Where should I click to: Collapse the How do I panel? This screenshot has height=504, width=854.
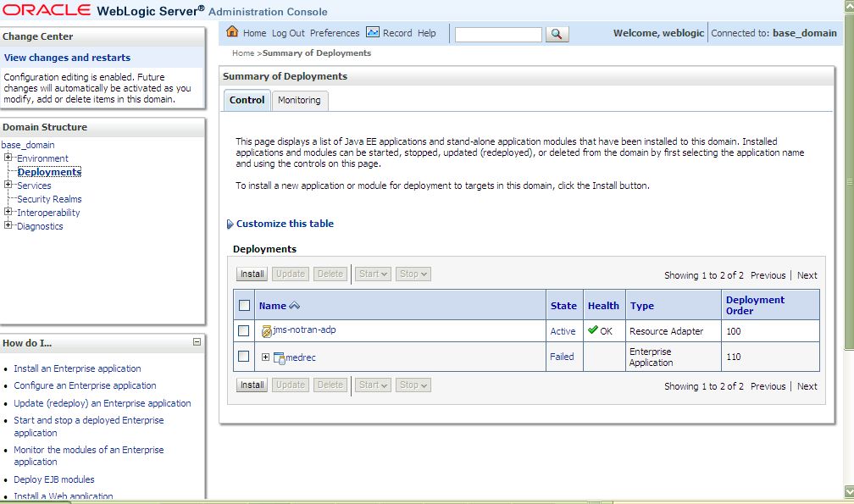point(197,342)
